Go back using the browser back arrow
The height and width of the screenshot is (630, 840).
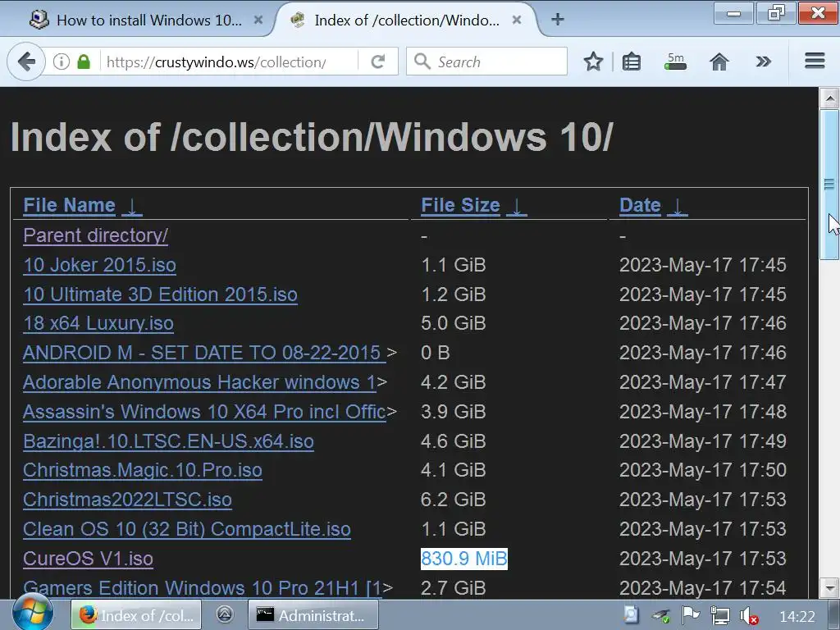pos(25,62)
